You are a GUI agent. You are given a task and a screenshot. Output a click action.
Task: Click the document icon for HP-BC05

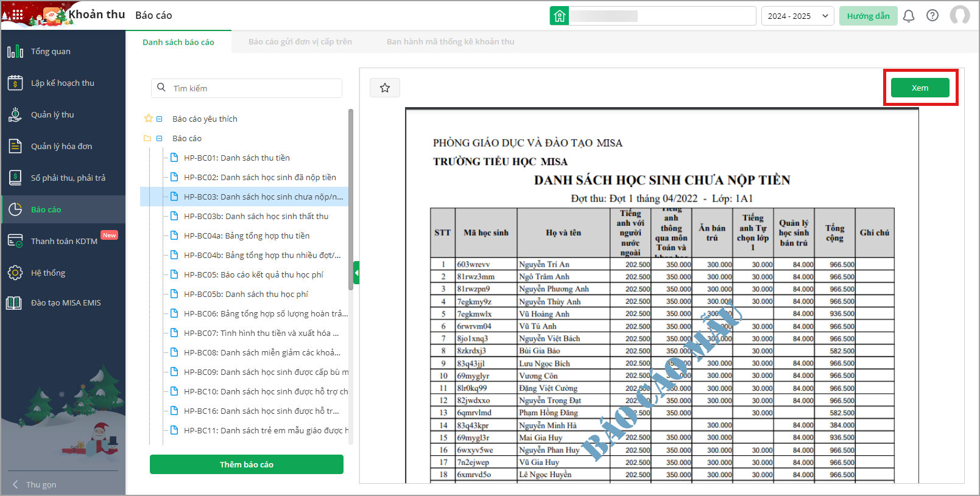174,274
